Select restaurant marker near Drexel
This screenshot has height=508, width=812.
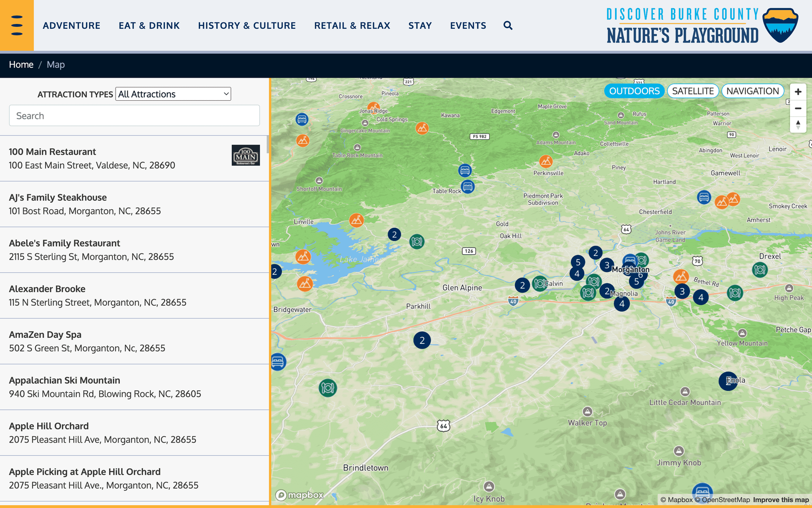pos(760,270)
